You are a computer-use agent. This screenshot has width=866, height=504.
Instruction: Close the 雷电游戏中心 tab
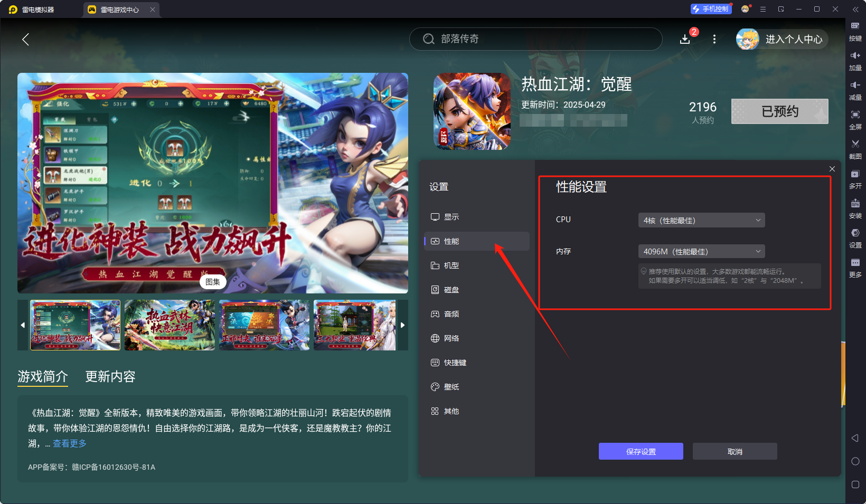153,9
